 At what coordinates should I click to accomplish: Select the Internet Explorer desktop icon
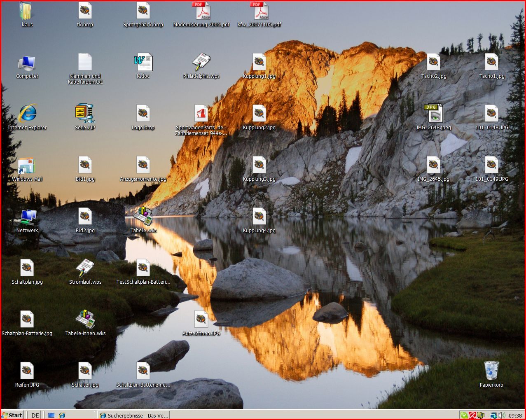pyautogui.click(x=27, y=114)
